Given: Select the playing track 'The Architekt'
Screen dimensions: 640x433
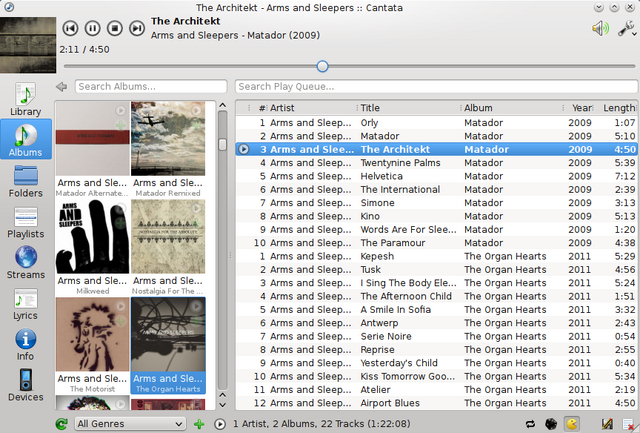Looking at the screenshot, I should 436,149.
